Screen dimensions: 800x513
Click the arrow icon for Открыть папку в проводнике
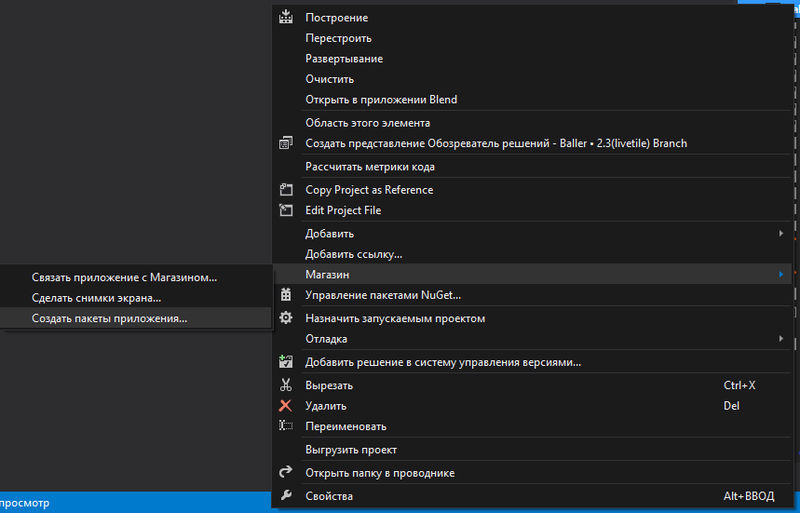[286, 472]
